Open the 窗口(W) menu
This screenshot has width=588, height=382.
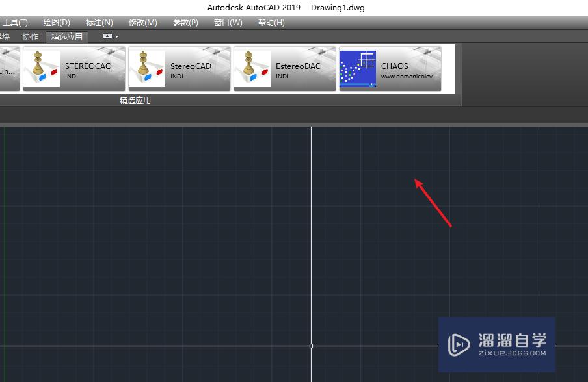(x=228, y=23)
